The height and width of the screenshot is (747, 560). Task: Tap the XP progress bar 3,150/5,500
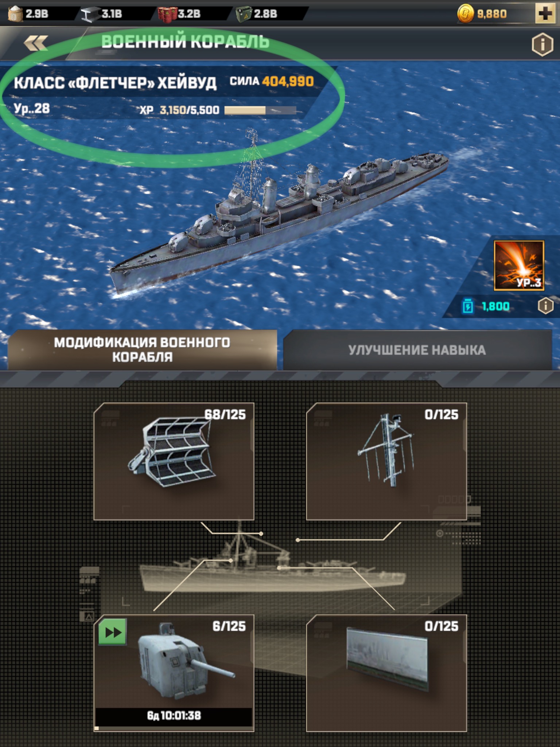point(260,110)
